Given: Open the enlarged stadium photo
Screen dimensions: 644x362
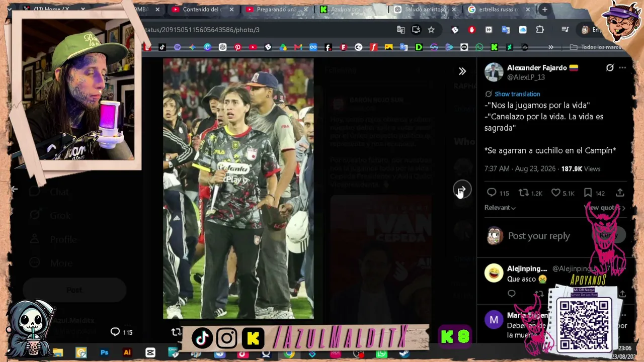Looking at the screenshot, I should coord(238,189).
